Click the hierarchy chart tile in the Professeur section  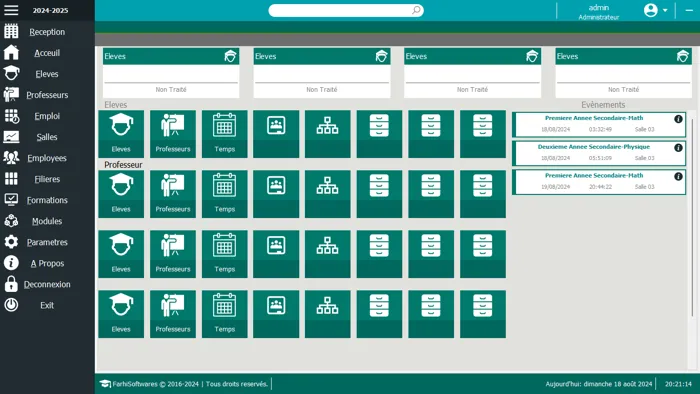328,194
